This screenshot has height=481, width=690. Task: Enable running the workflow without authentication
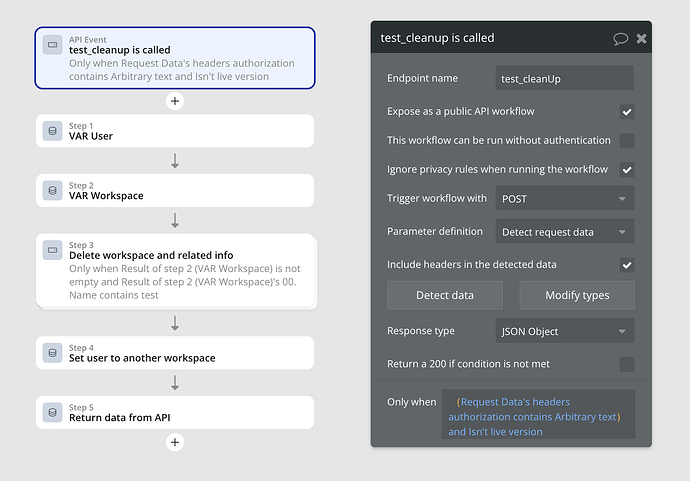click(627, 141)
